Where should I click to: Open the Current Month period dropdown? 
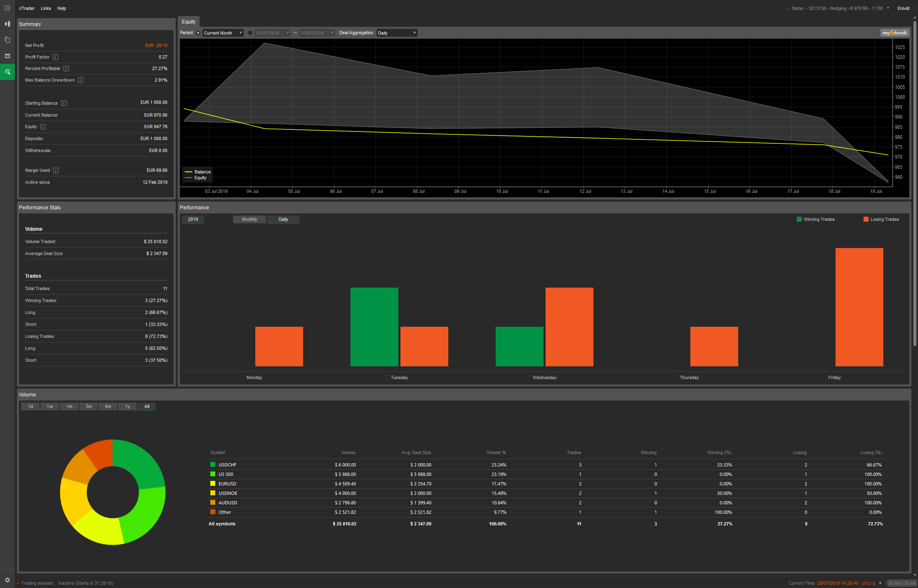click(x=223, y=33)
